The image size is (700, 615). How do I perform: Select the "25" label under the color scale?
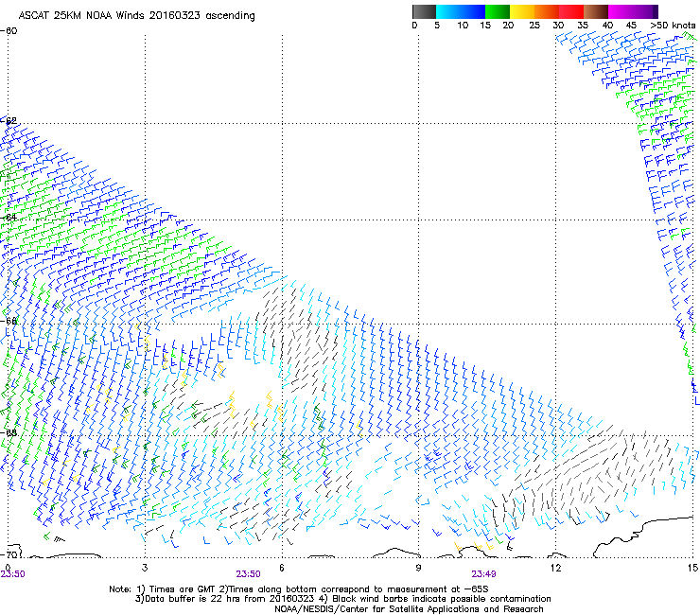click(x=534, y=26)
